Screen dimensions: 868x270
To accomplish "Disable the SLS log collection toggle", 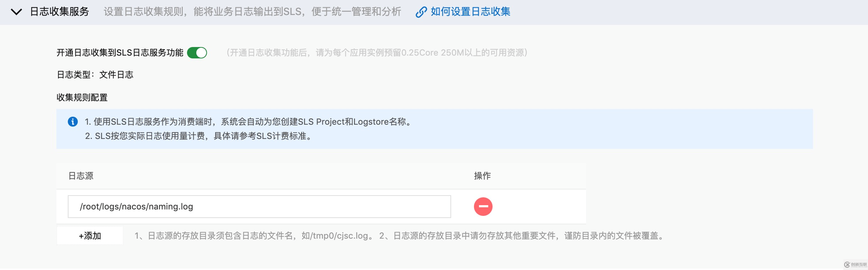I will [198, 53].
